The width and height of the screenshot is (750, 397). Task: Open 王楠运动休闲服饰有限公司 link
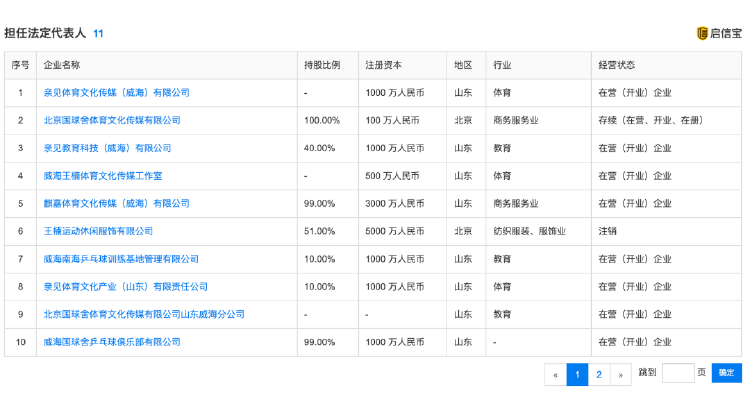click(x=98, y=231)
